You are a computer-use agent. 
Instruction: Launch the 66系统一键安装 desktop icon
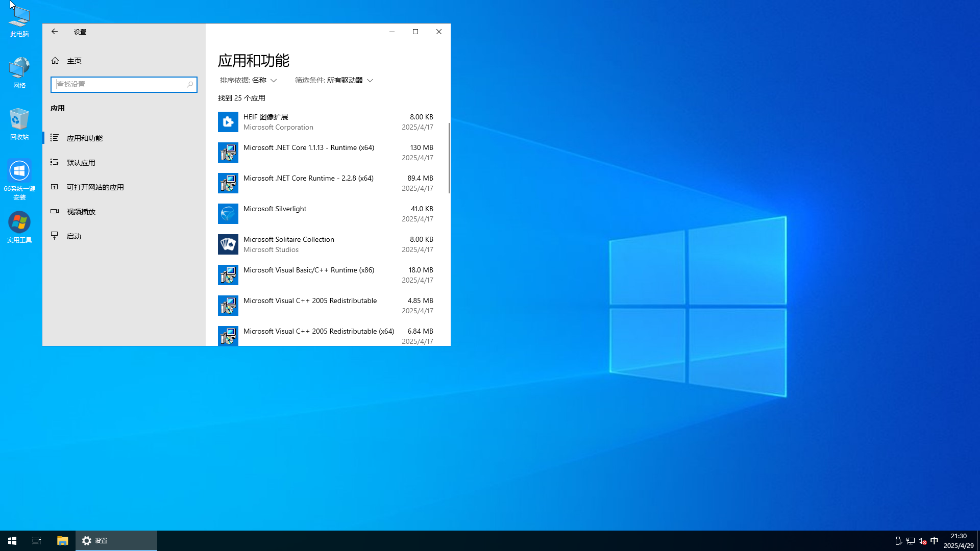point(19,180)
